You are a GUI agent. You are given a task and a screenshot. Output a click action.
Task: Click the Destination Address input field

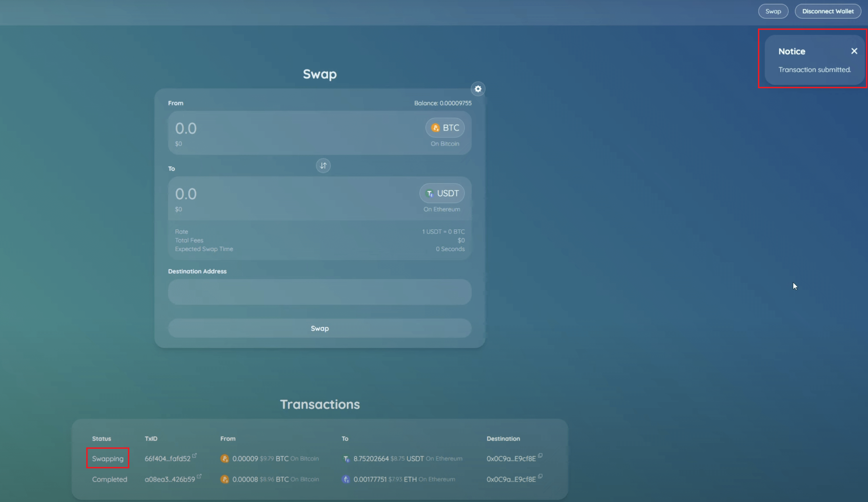319,292
